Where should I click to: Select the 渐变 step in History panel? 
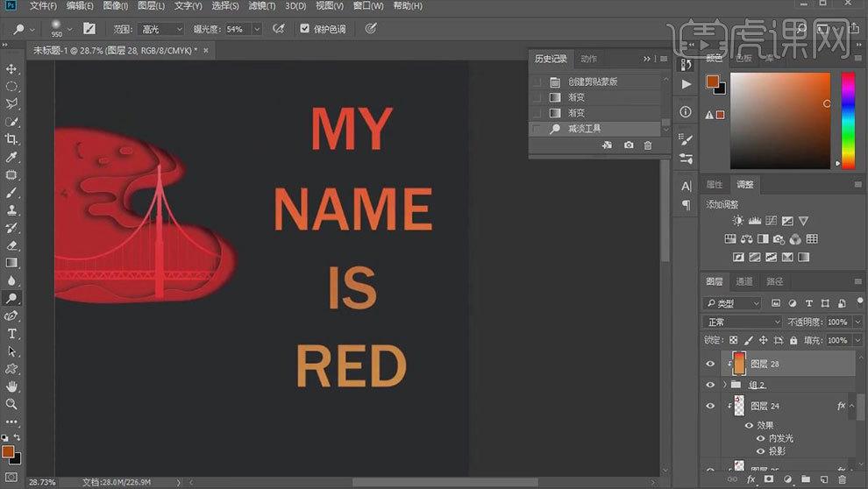click(576, 97)
